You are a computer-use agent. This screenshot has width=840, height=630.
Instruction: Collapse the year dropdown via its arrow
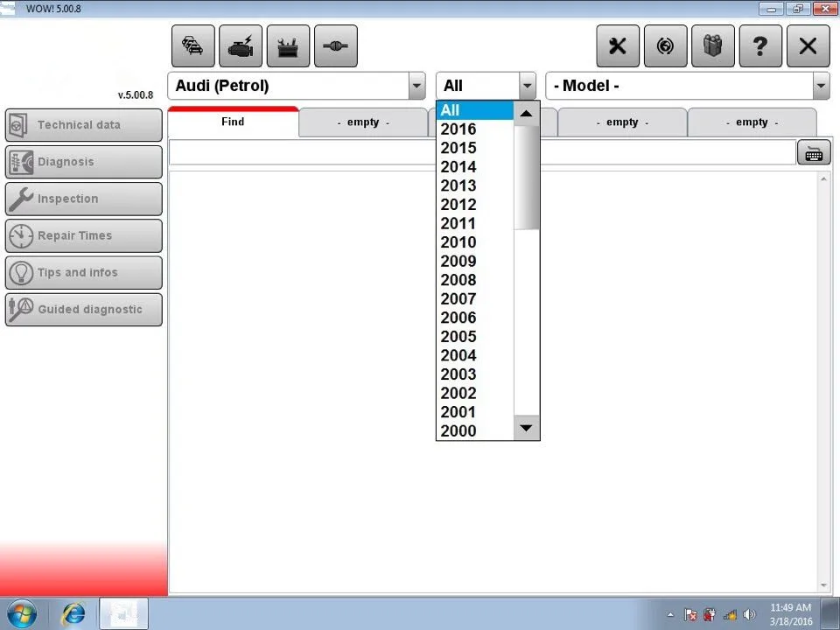(527, 86)
